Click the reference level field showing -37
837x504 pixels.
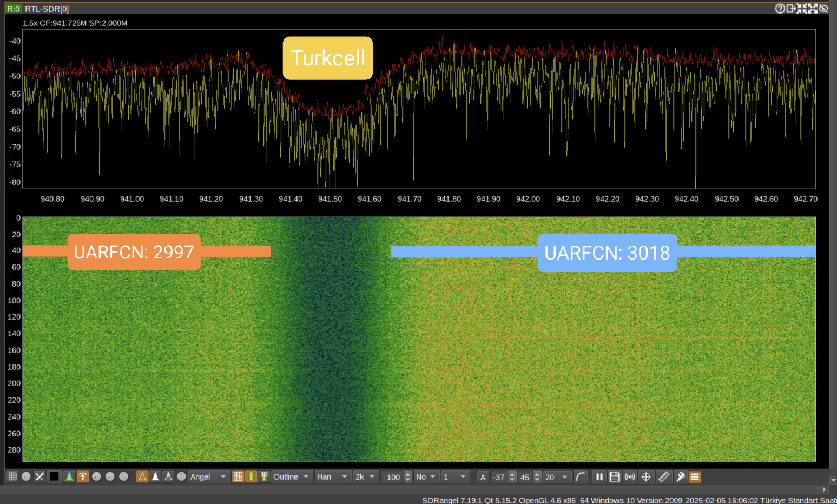pos(499,477)
